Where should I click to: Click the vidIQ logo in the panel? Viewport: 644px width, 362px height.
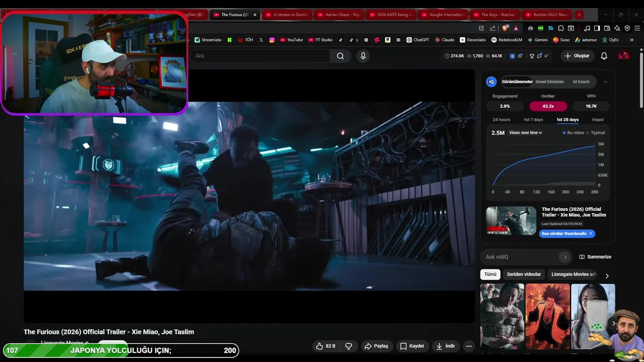[492, 81]
